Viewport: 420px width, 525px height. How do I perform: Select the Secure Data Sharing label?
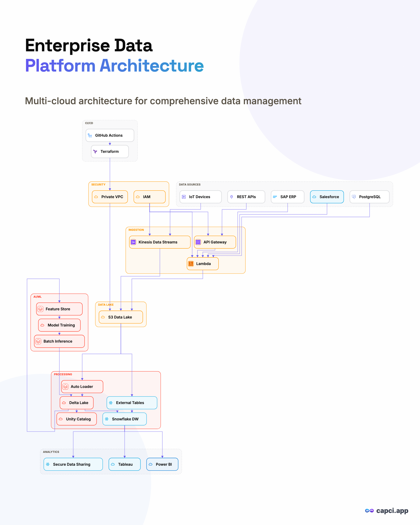tap(72, 464)
